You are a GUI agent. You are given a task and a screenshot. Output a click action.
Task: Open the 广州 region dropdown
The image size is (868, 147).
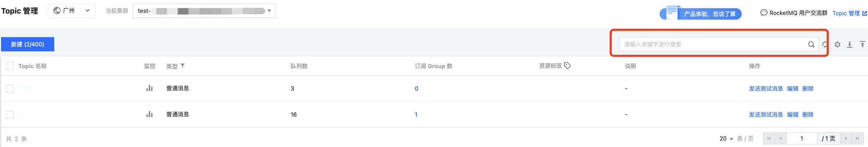click(72, 11)
